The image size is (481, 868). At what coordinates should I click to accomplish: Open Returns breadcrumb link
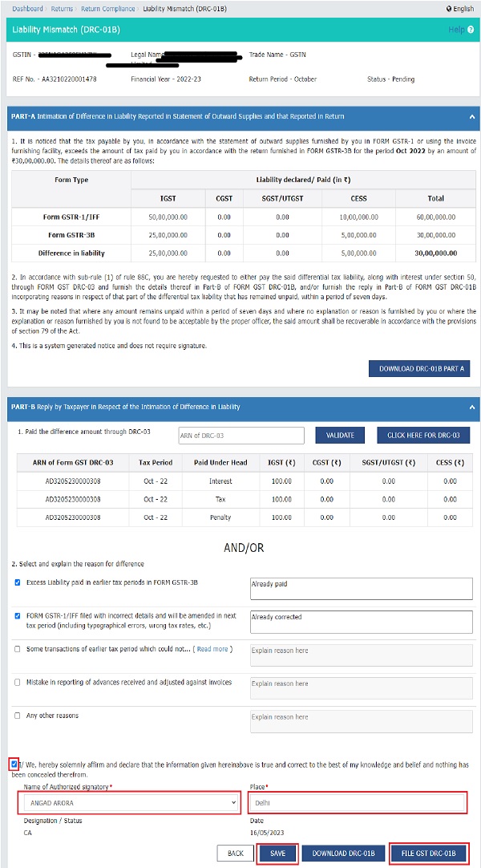[62, 9]
